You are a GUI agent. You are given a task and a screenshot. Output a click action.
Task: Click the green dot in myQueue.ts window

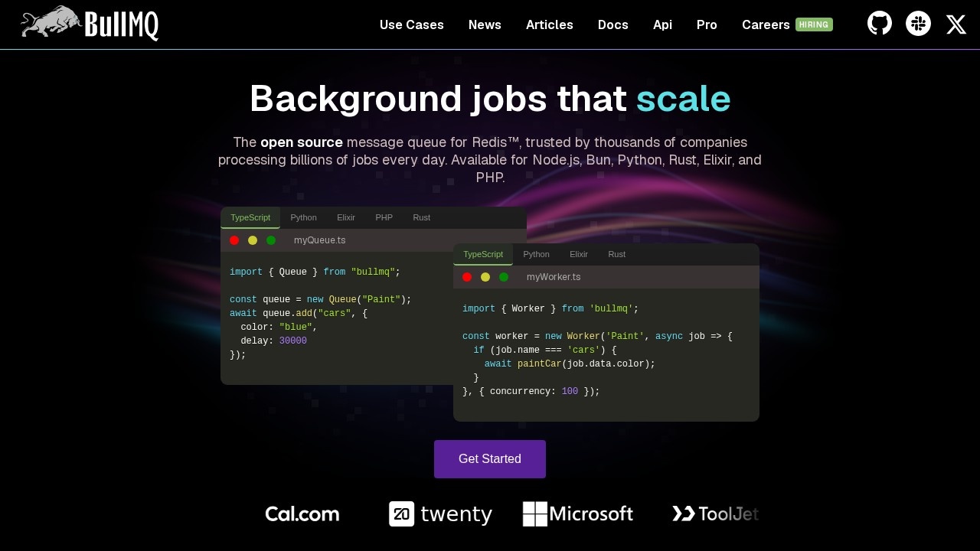point(271,240)
